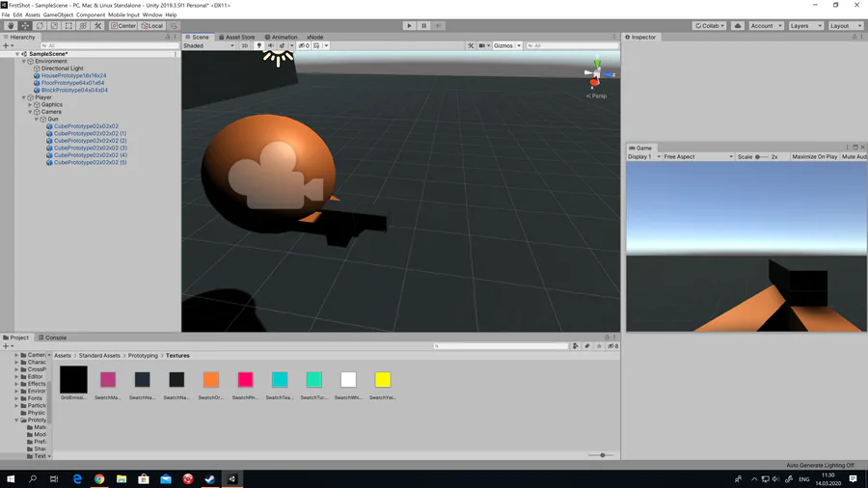Select the Move tool in the toolbar
This screenshot has height=488, width=868.
tap(25, 25)
